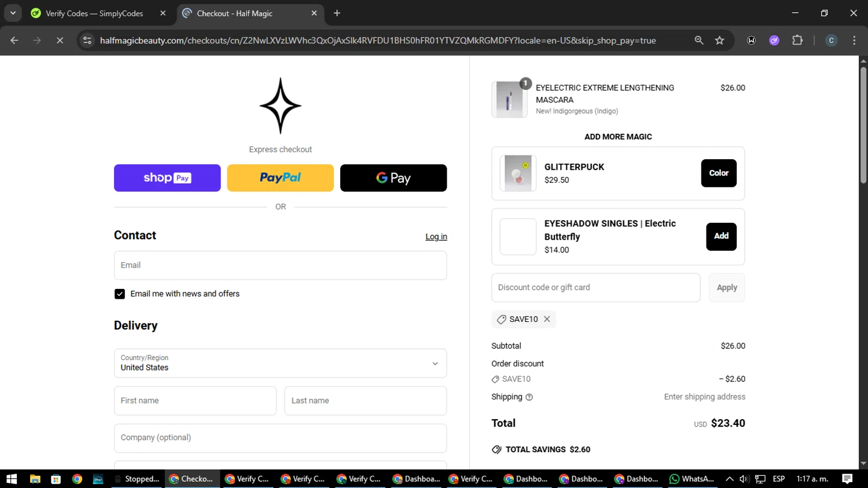The image size is (868, 488).
Task: Switch to Checko... Chrome taskbar window
Action: (x=192, y=479)
